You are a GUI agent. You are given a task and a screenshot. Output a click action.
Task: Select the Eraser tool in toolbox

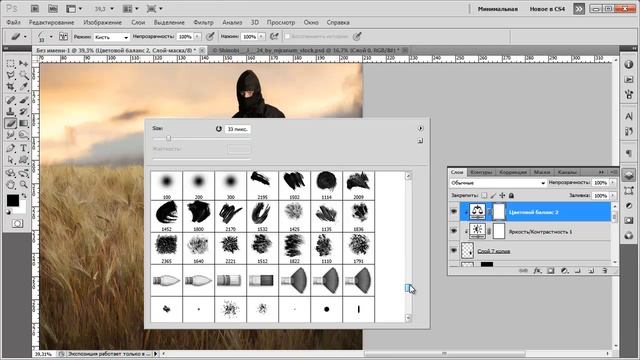pos(11,123)
